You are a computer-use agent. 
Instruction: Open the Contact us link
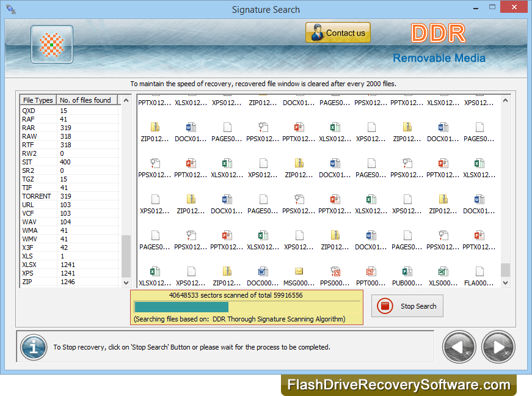pos(338,33)
